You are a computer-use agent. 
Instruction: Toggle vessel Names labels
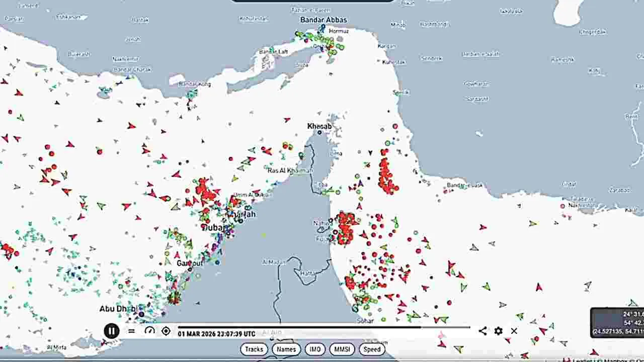point(286,349)
